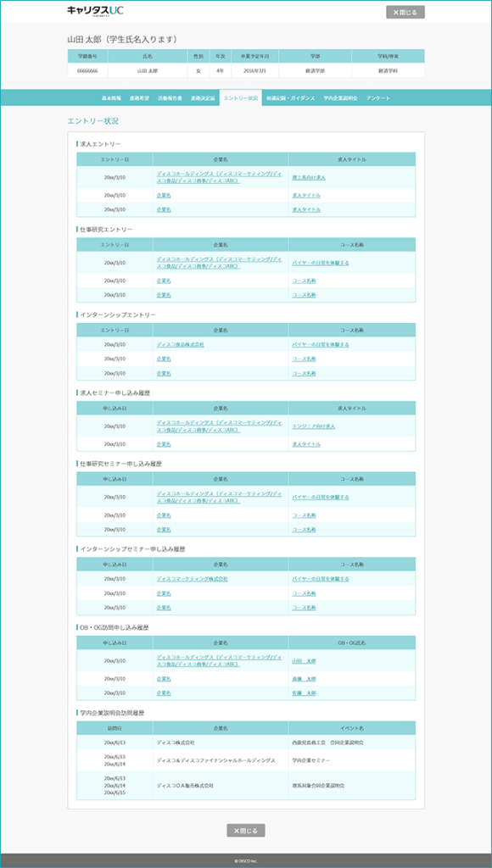This screenshot has height=868, width=492.
Task: Switch to the 進路希望 tab
Action: click(139, 98)
